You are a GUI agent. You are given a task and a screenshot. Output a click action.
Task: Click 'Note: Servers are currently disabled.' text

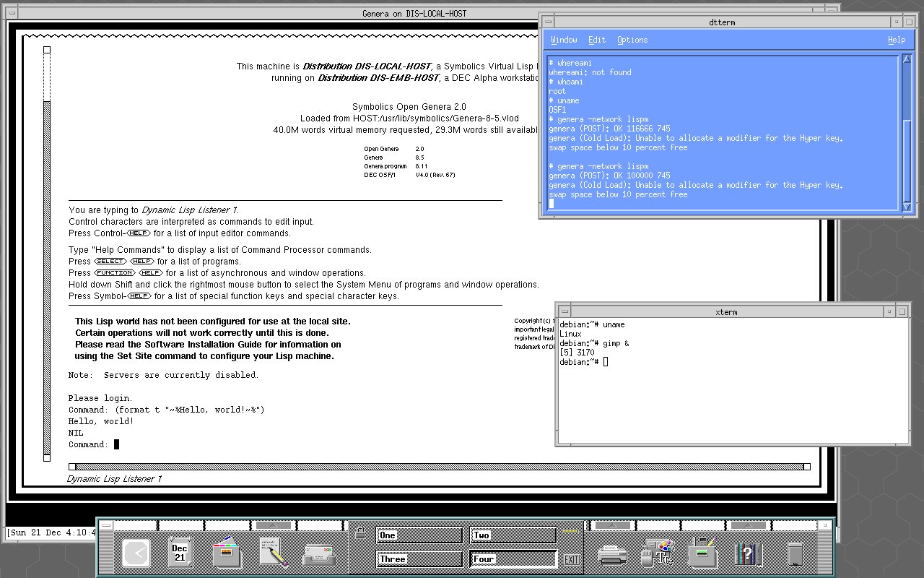[x=163, y=375]
